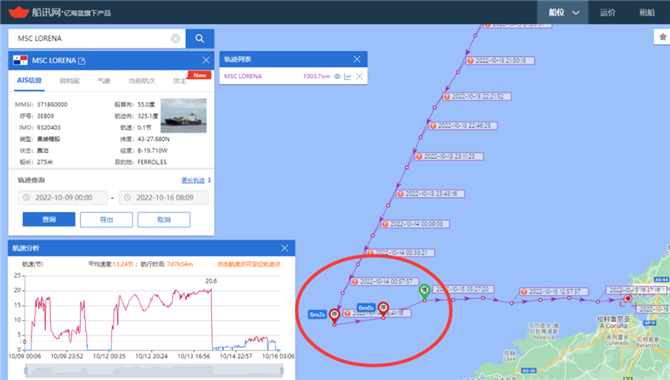670x380 pixels.
Task: Click the clock icon in end date field
Action: click(127, 197)
